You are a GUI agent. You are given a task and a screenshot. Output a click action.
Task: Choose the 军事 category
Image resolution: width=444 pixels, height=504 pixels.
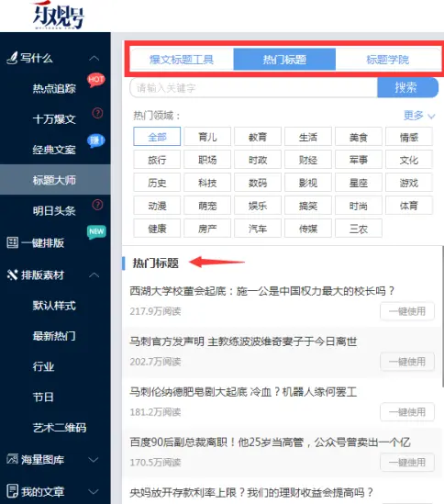[359, 160]
